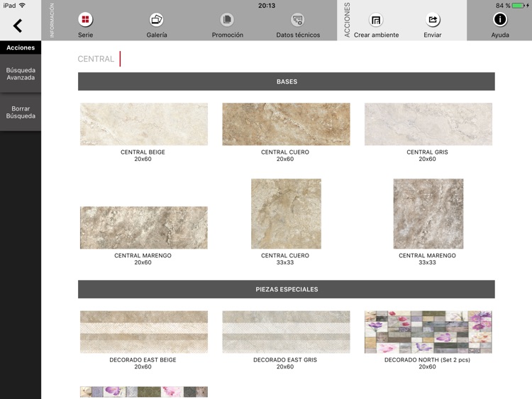532x399 pixels.
Task: Open the Ayuda info icon
Action: tap(500, 19)
